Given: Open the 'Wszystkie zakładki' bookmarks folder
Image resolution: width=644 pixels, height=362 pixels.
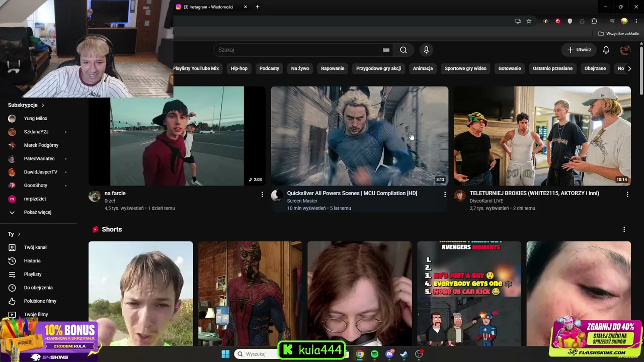Looking at the screenshot, I should coord(618,34).
